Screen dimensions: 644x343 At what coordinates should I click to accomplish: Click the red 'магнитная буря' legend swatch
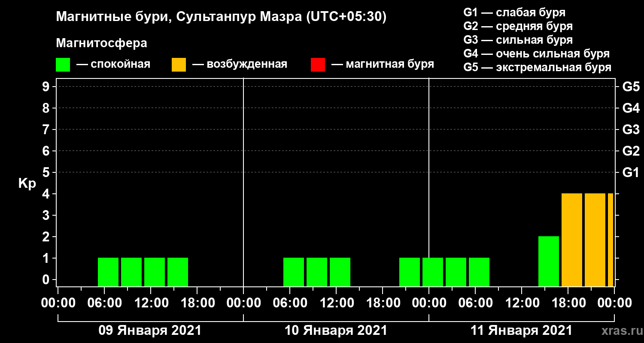(318, 65)
